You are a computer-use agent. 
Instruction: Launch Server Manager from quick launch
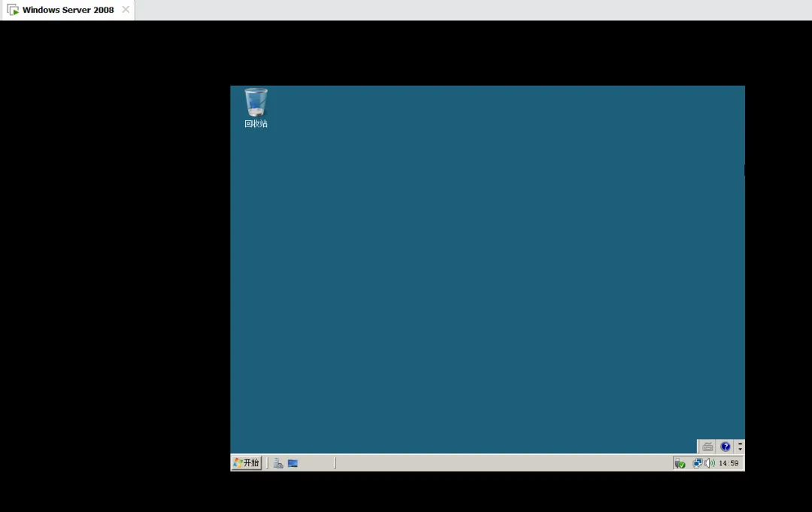(x=278, y=463)
